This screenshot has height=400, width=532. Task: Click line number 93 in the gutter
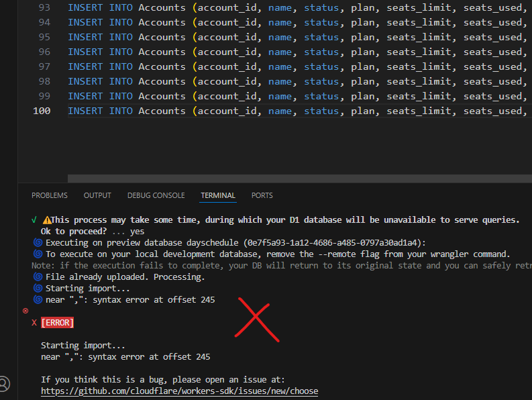click(44, 8)
